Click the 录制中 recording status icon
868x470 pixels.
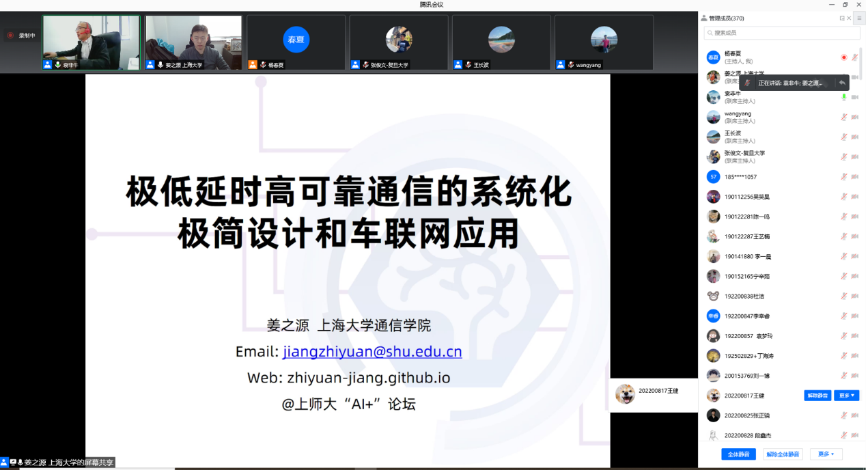(x=10, y=36)
